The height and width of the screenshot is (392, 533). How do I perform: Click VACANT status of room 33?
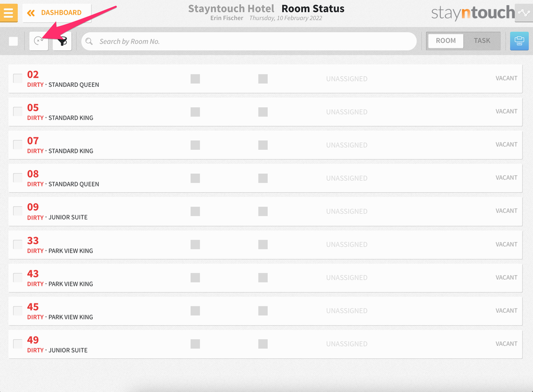click(506, 244)
